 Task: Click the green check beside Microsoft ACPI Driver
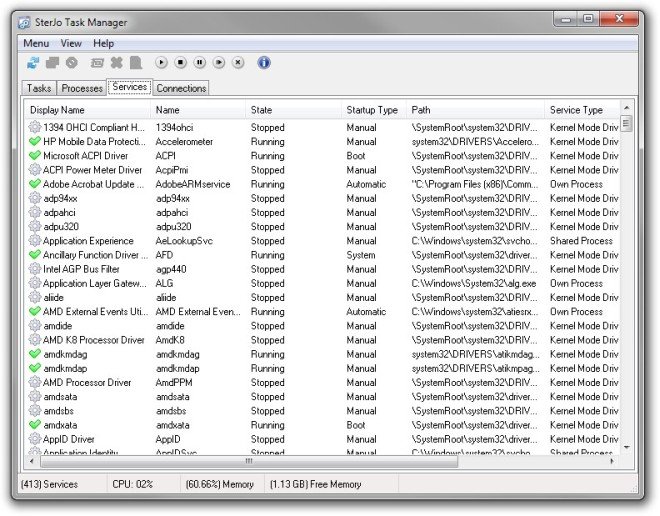click(35, 156)
